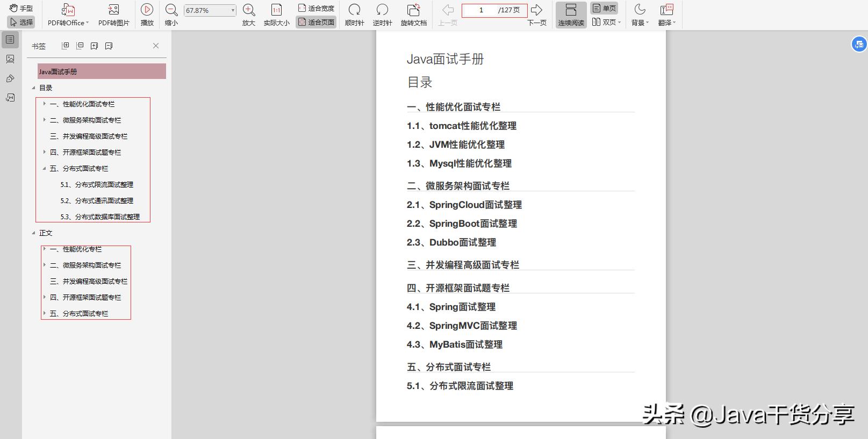Delete bookmark icon in 书签 header
The image size is (868, 439).
coord(109,46)
